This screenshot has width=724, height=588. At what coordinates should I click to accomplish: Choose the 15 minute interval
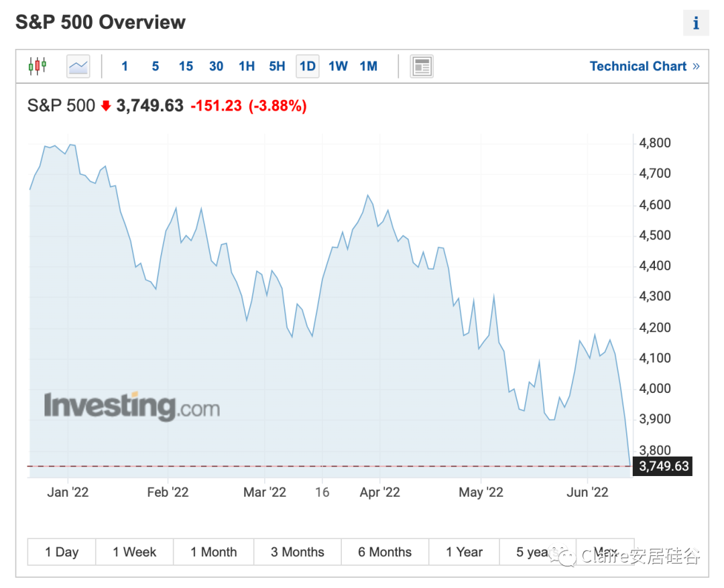point(186,66)
